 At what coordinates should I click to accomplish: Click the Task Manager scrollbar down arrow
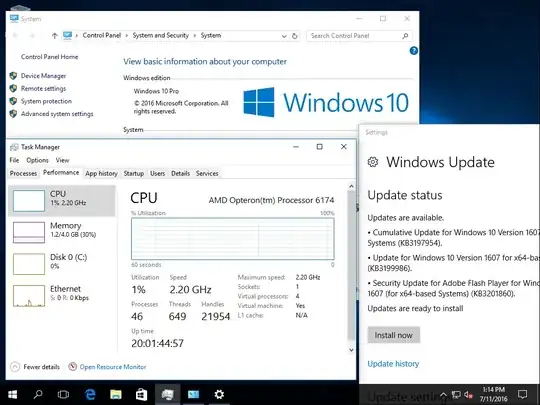tap(351, 350)
